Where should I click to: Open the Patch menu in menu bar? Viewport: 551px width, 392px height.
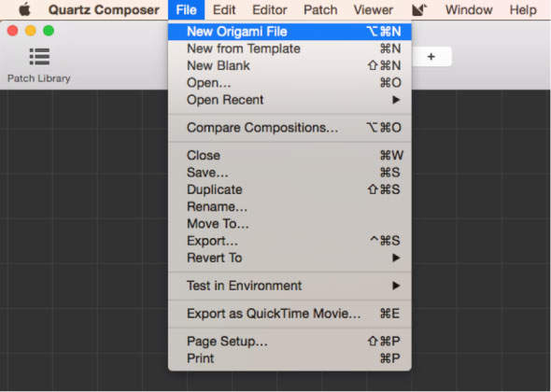point(320,10)
